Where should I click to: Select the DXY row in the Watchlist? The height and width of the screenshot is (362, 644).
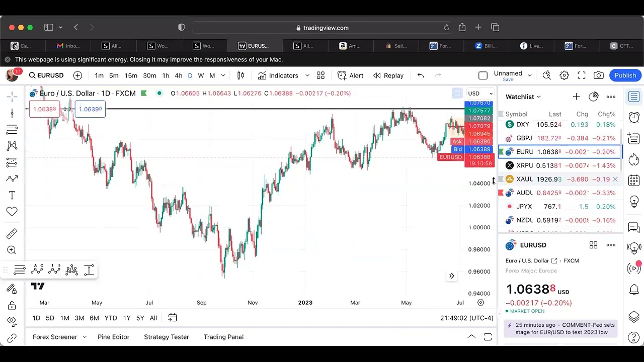coord(560,125)
